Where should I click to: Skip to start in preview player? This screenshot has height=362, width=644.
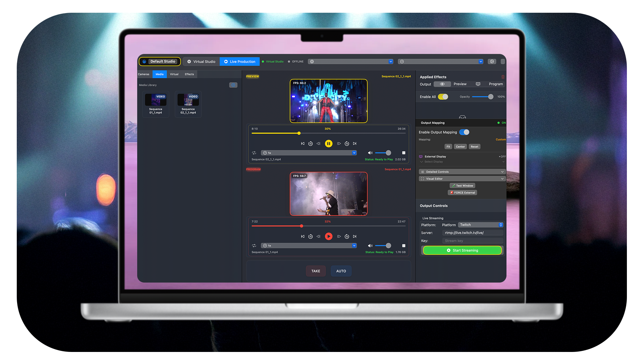click(303, 143)
